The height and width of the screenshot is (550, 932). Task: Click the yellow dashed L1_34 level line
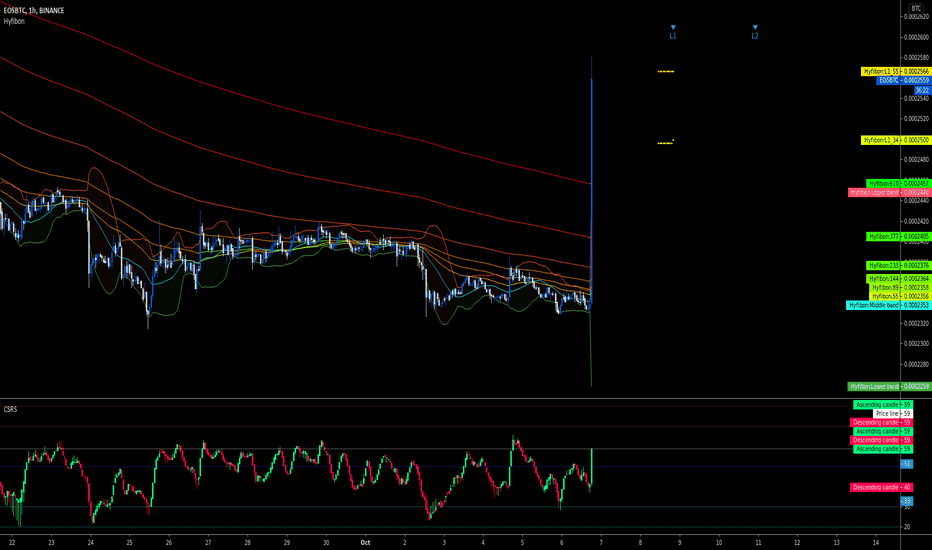click(666, 143)
